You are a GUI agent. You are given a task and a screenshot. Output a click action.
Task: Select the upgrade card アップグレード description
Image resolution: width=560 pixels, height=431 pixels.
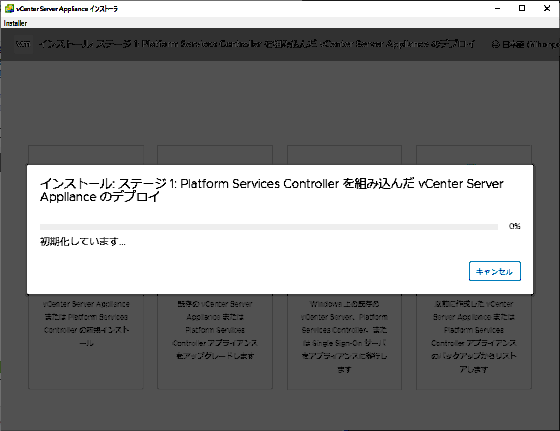click(215, 330)
